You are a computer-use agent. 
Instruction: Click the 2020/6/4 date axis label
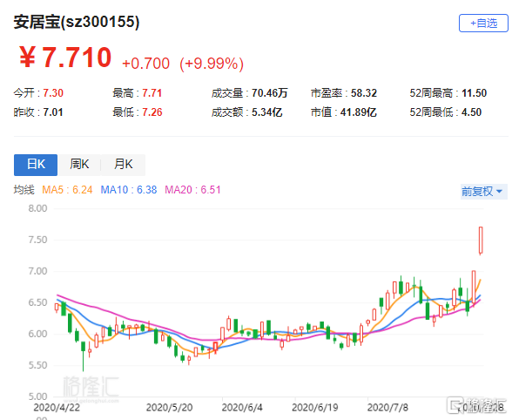[x=242, y=408]
